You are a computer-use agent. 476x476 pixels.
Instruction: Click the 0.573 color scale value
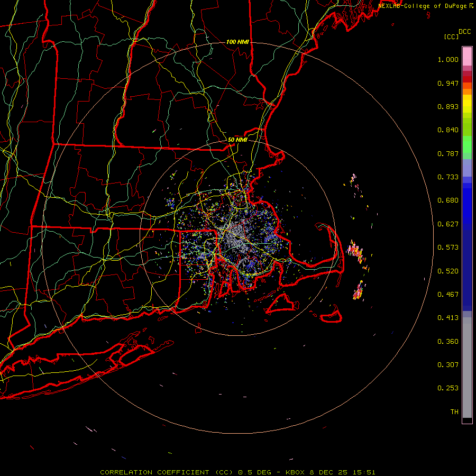point(448,248)
